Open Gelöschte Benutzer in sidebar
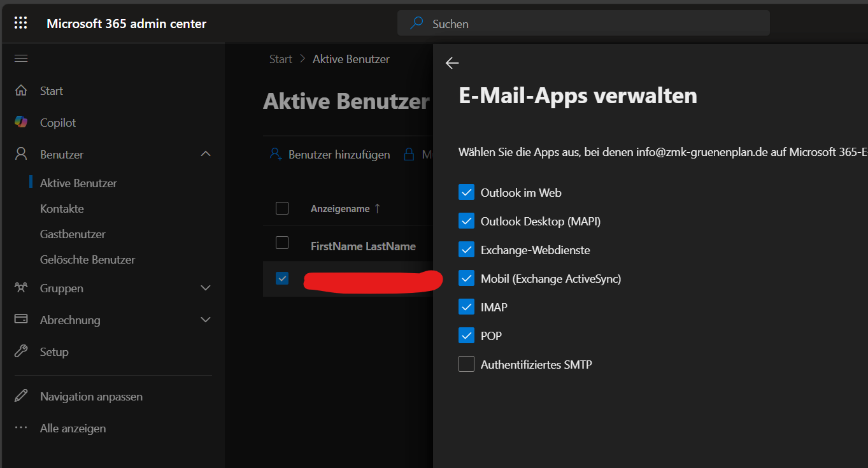The image size is (868, 468). (x=87, y=259)
